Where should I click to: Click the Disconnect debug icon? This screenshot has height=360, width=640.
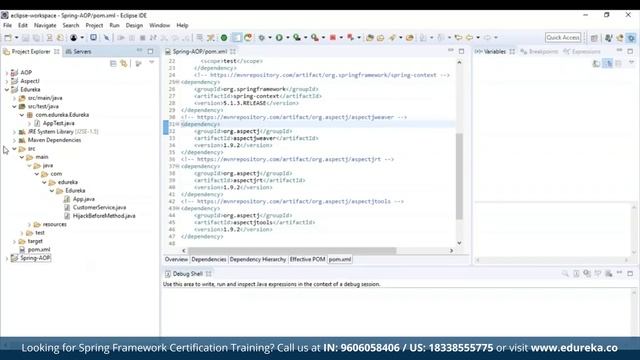(153, 38)
